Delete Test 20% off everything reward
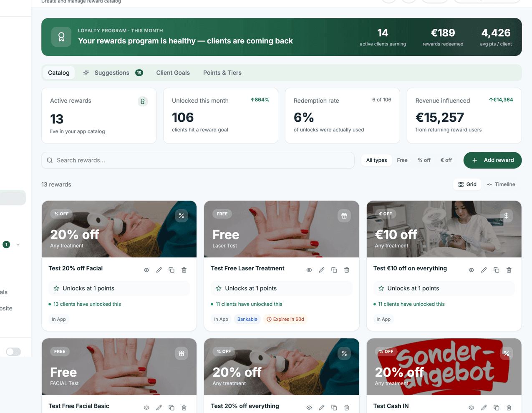 (347, 408)
